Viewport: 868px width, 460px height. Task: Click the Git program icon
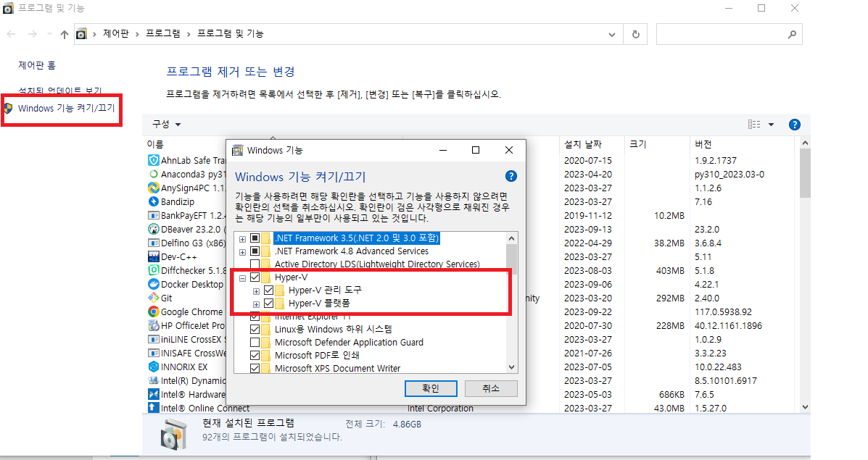point(153,298)
